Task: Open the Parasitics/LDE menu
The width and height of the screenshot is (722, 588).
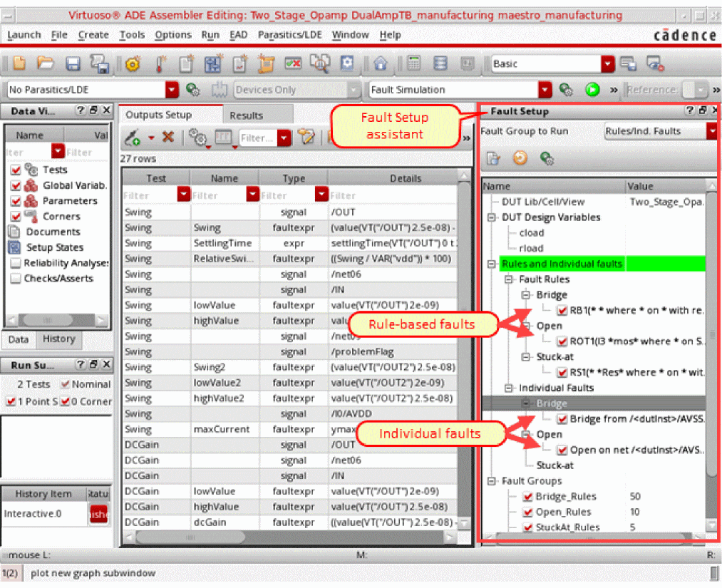Action: 291,35
